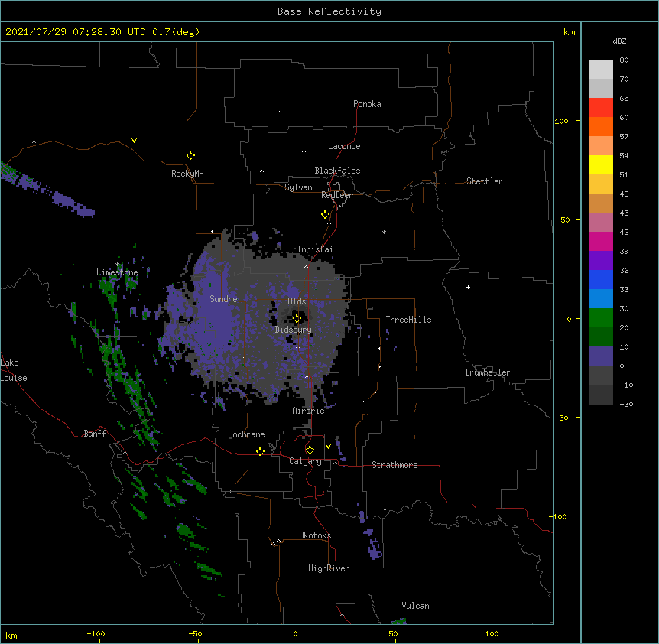The width and height of the screenshot is (659, 644).
Task: Select the slate purple 0-10 dBZ swatch
Action: 601,356
